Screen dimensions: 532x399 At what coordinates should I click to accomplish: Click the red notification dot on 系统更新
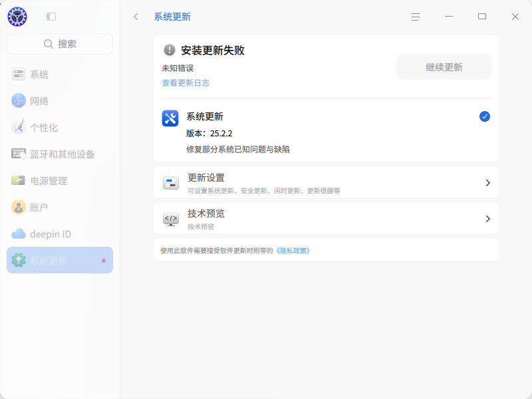104,261
